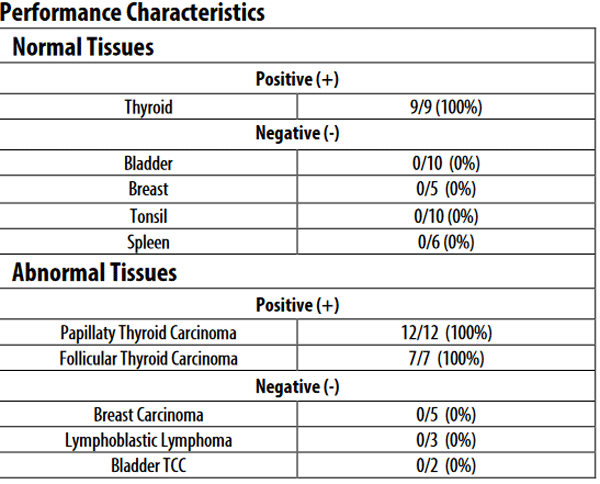
Task: Click the Bladder TCC row label
Action: pyautogui.click(x=148, y=465)
